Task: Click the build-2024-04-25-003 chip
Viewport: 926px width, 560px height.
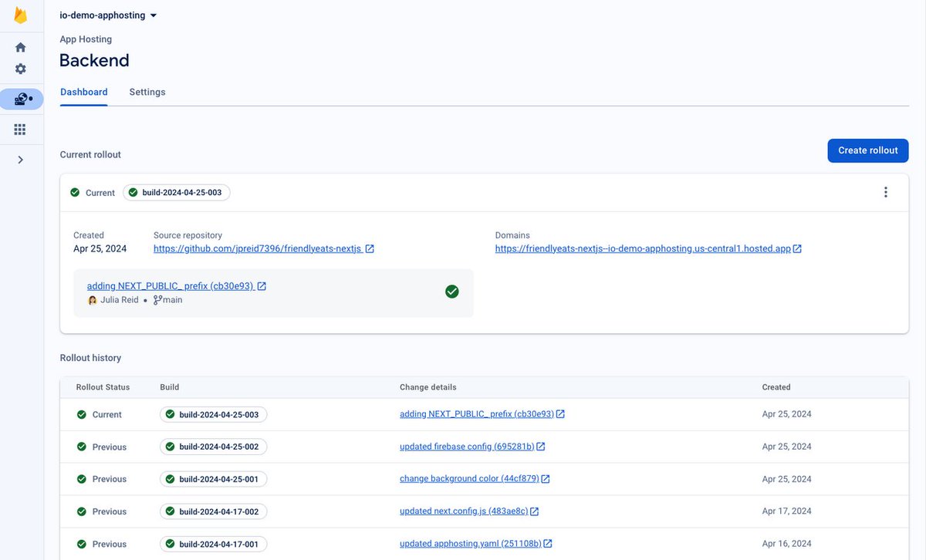Action: click(176, 192)
